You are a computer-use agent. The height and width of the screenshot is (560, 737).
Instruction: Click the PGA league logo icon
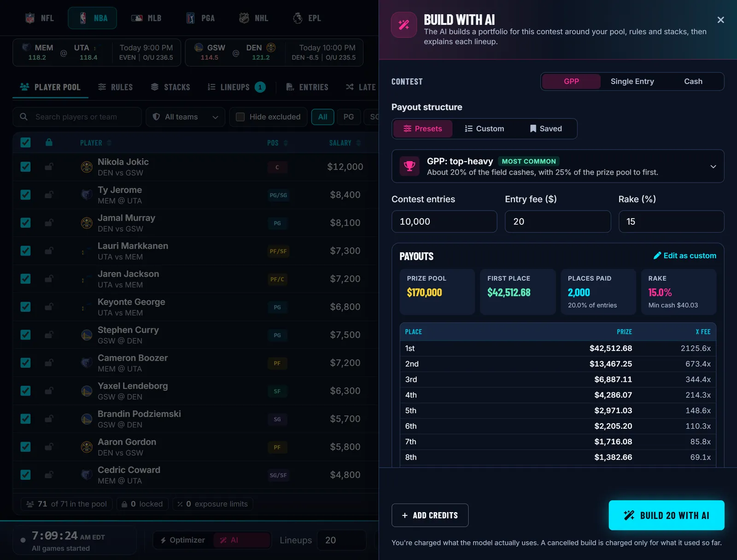(190, 18)
